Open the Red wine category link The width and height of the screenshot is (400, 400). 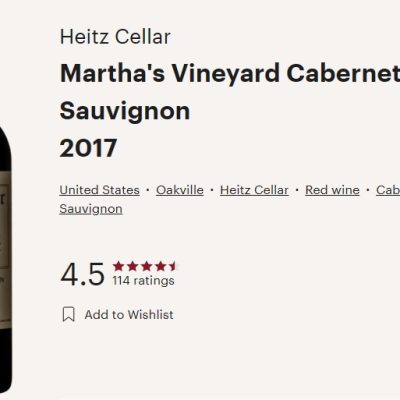[332, 190]
